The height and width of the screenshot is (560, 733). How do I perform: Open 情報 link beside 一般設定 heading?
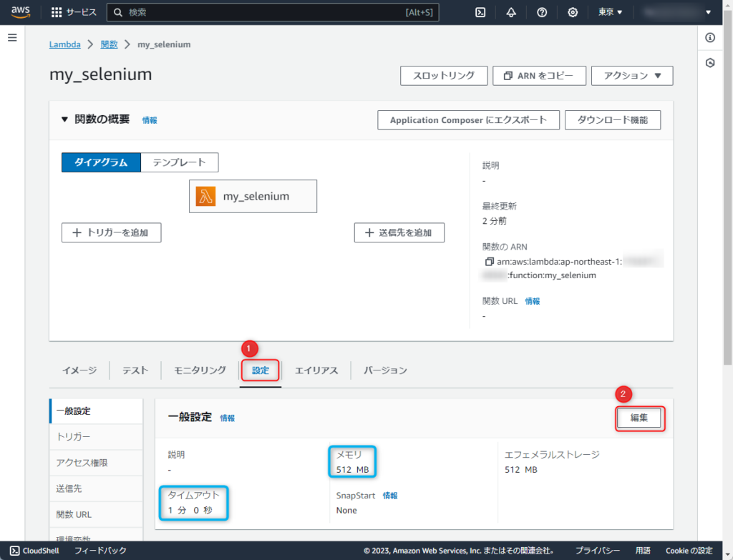point(227,418)
